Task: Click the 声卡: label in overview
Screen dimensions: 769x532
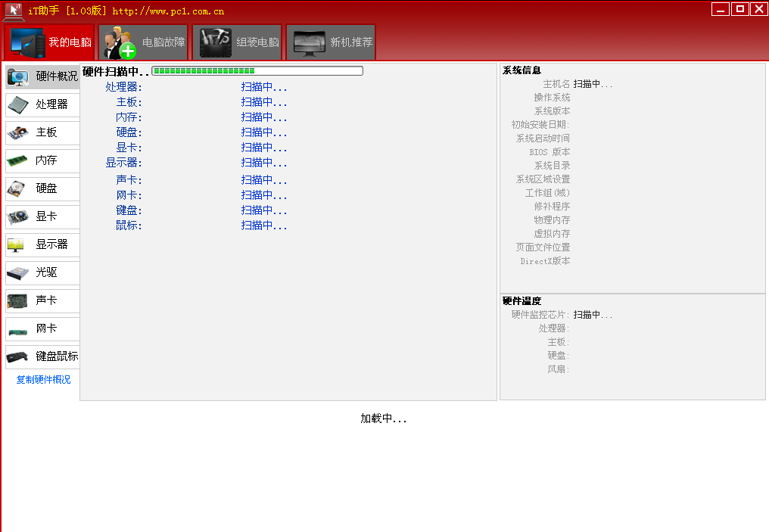Action: pos(129,180)
